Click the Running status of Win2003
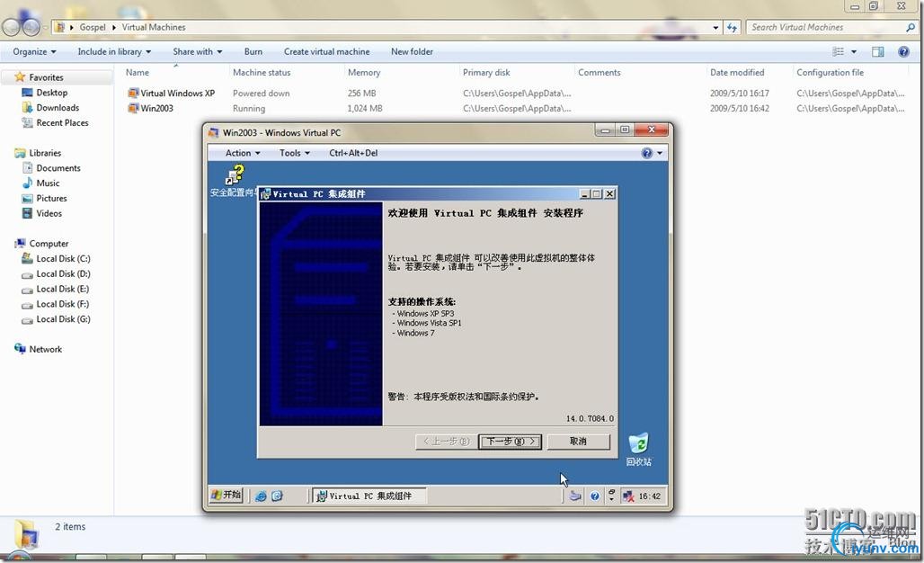Image resolution: width=924 pixels, height=563 pixels. (x=249, y=109)
